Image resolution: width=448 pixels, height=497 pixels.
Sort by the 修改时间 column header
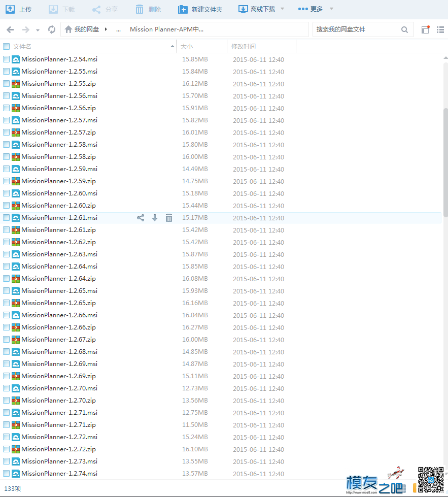[x=244, y=47]
